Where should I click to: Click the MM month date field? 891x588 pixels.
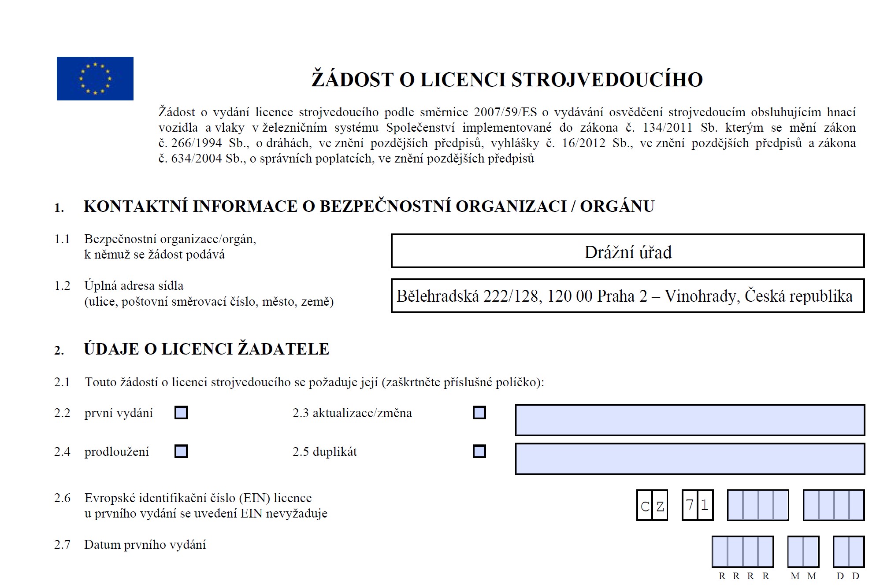tap(803, 551)
